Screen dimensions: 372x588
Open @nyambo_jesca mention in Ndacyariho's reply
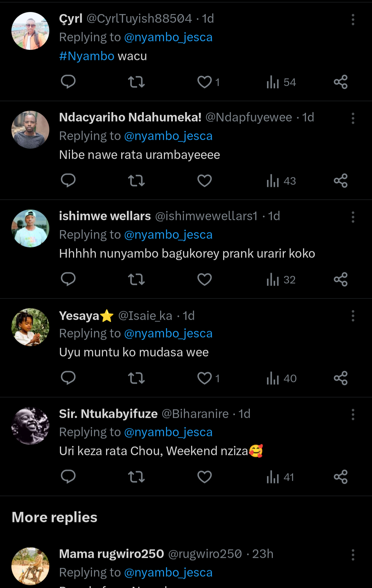click(168, 136)
